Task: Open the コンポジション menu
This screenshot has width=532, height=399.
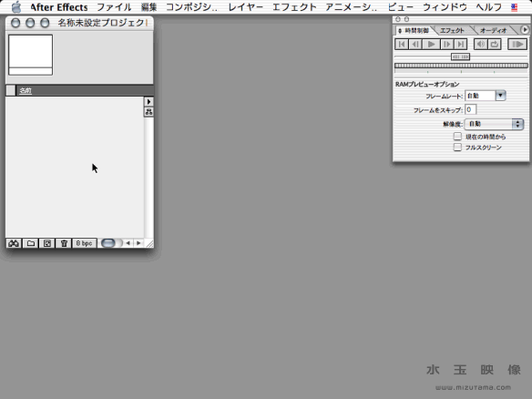Action: click(x=191, y=7)
